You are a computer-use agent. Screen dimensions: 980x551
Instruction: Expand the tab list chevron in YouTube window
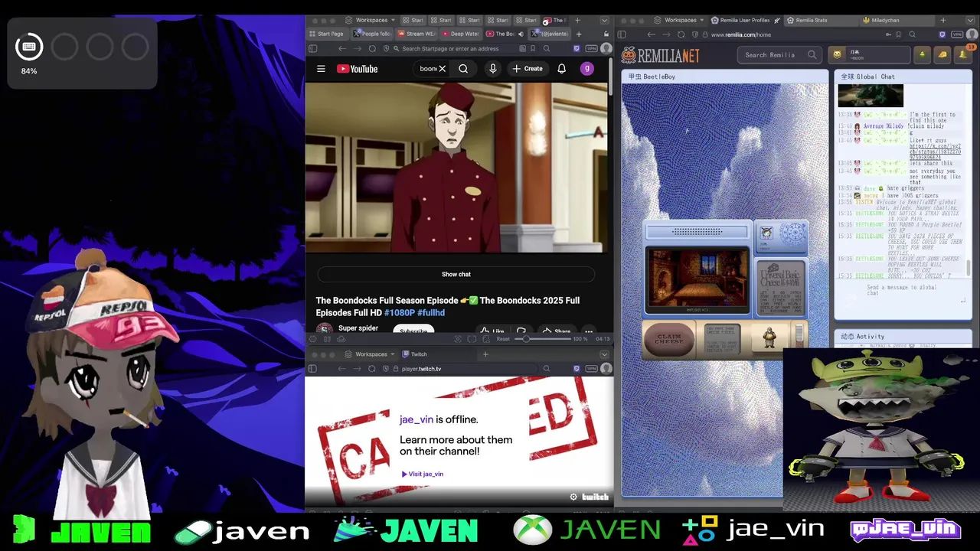605,20
